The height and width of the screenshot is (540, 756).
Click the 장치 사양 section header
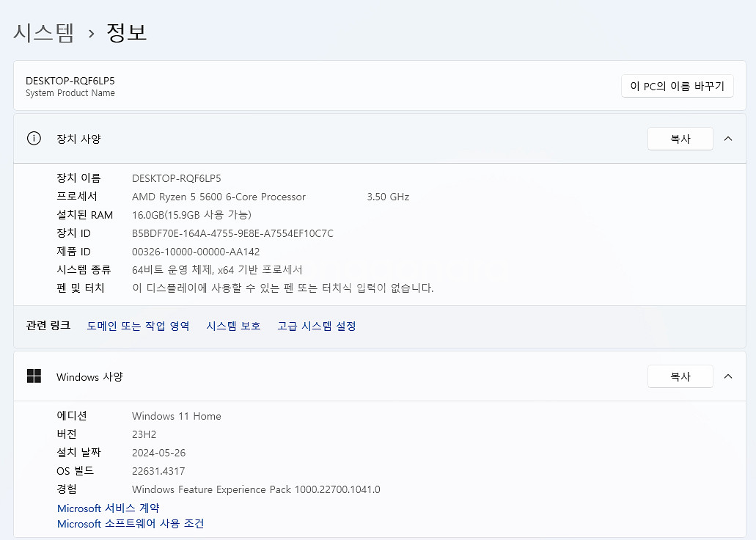379,139
